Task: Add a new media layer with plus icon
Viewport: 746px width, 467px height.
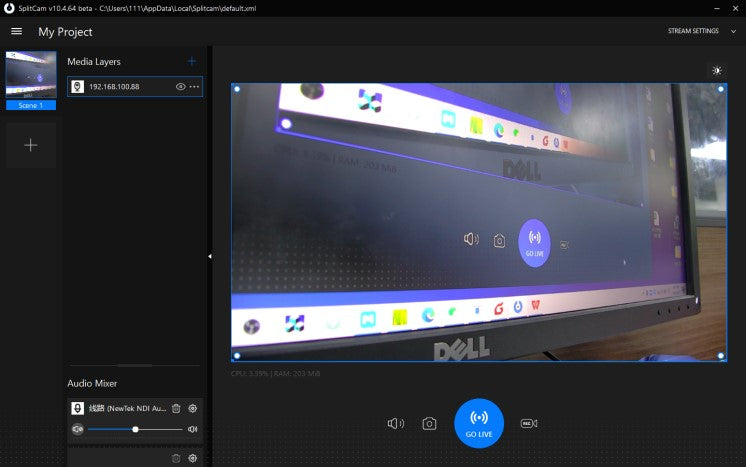Action: 192,61
